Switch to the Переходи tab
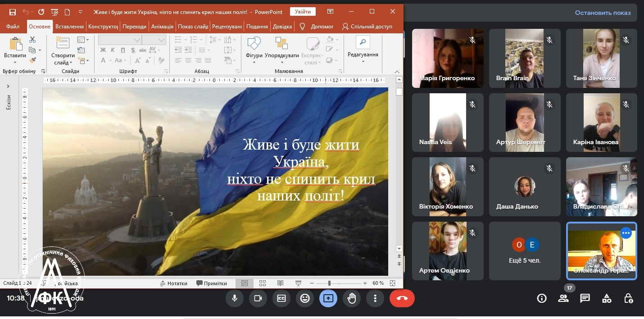Viewport: 644px width, 319px height. click(x=134, y=27)
